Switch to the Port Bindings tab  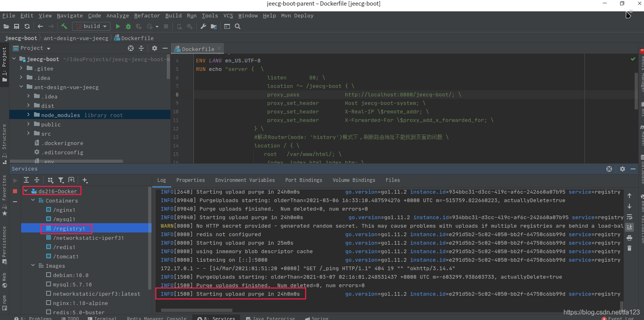click(304, 180)
